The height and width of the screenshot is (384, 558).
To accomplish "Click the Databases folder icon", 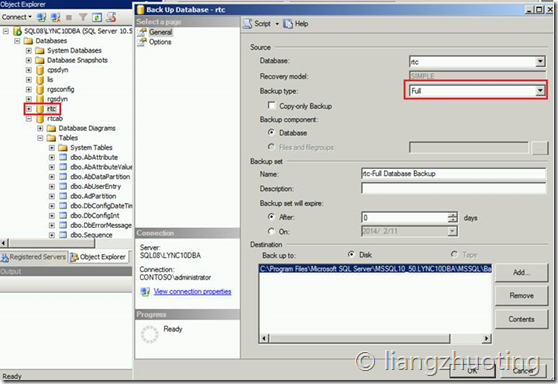I will coord(28,41).
